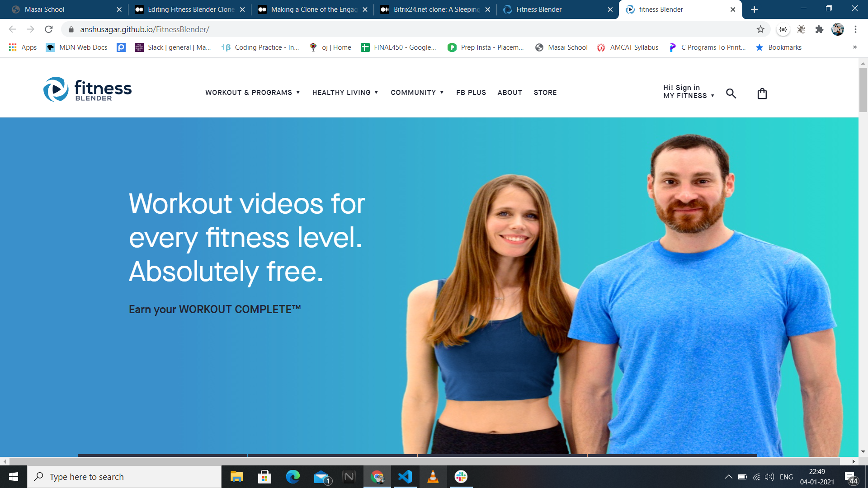The image size is (868, 488).
Task: Click the Fitness Blender logo
Action: click(x=87, y=89)
